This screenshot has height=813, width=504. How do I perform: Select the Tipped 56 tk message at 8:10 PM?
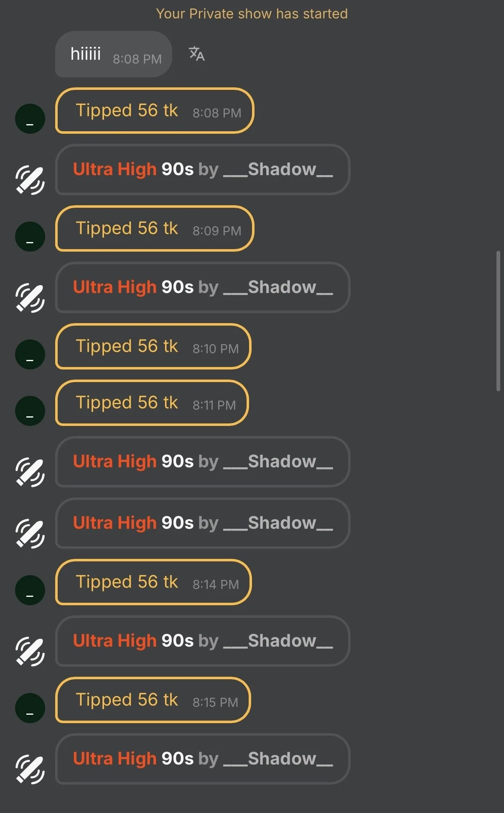click(x=153, y=347)
